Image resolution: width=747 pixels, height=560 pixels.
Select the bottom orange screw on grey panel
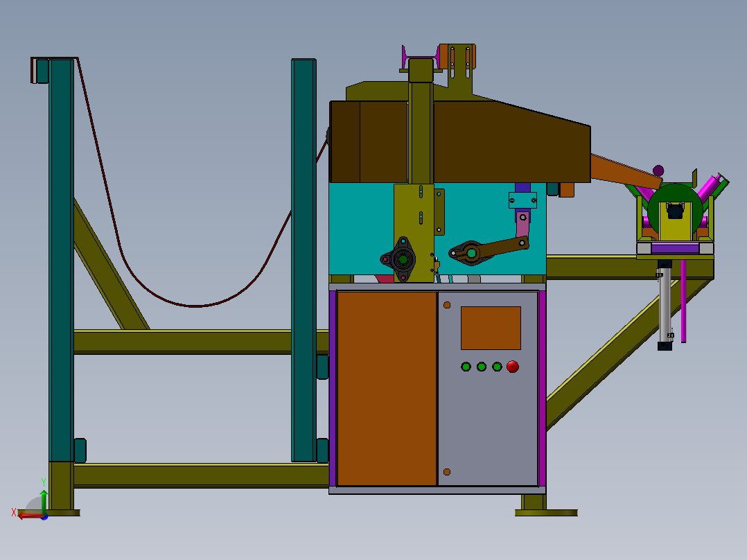pos(447,472)
